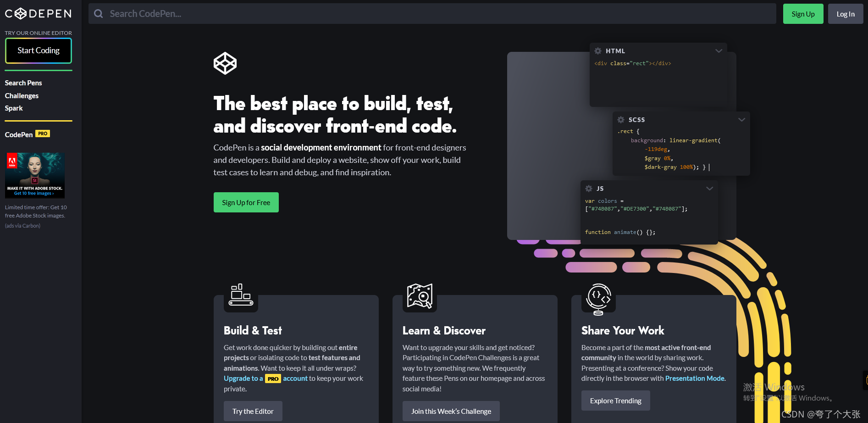Click the Start Coding button
This screenshot has height=423, width=868.
click(x=39, y=50)
